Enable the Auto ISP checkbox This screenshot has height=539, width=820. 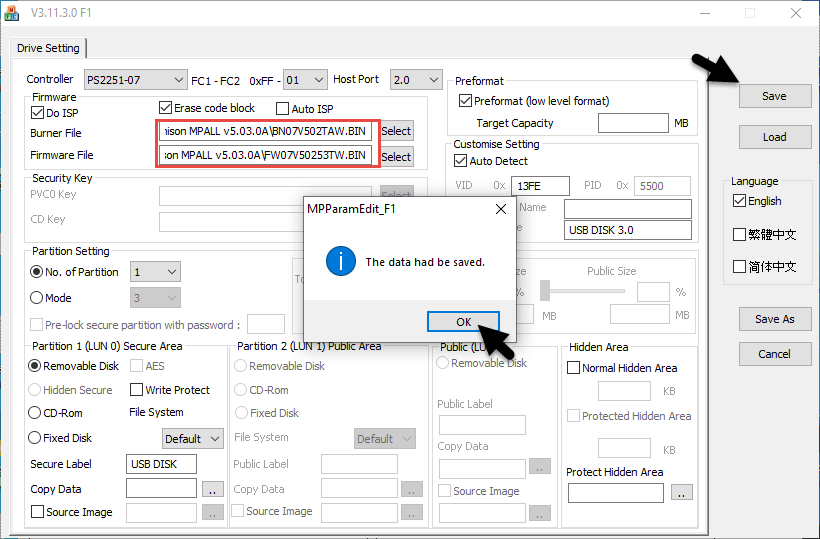pyautogui.click(x=282, y=108)
